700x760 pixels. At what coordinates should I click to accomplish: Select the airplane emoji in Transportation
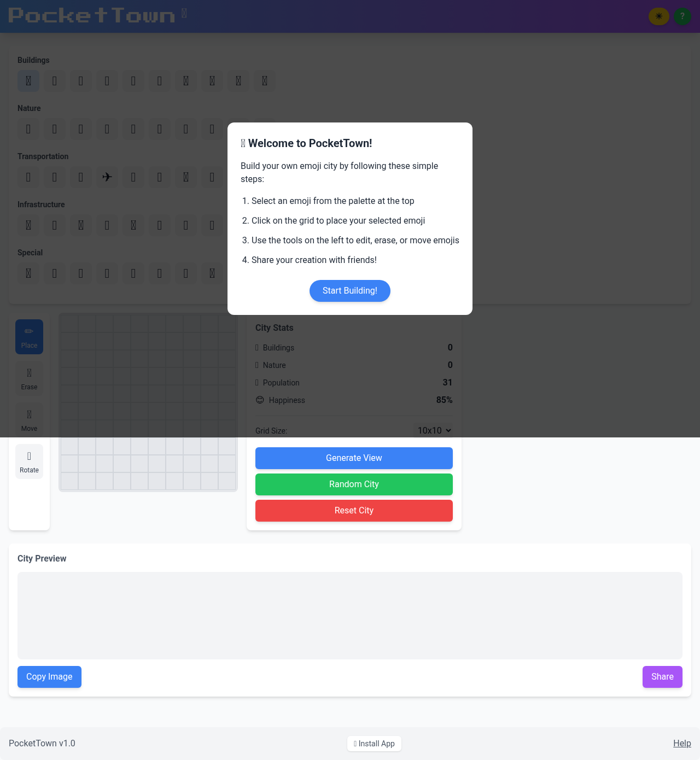[107, 177]
